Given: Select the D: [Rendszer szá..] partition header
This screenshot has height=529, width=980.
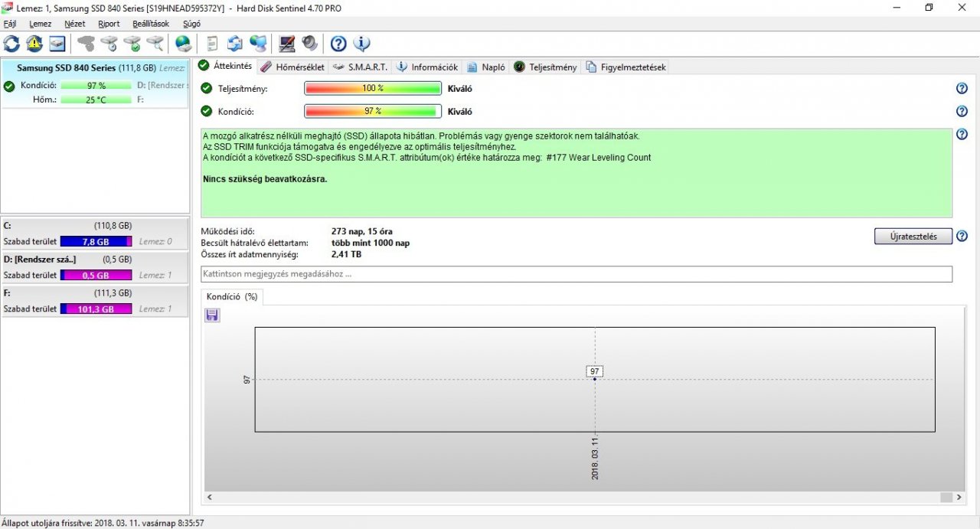Looking at the screenshot, I should click(x=95, y=259).
